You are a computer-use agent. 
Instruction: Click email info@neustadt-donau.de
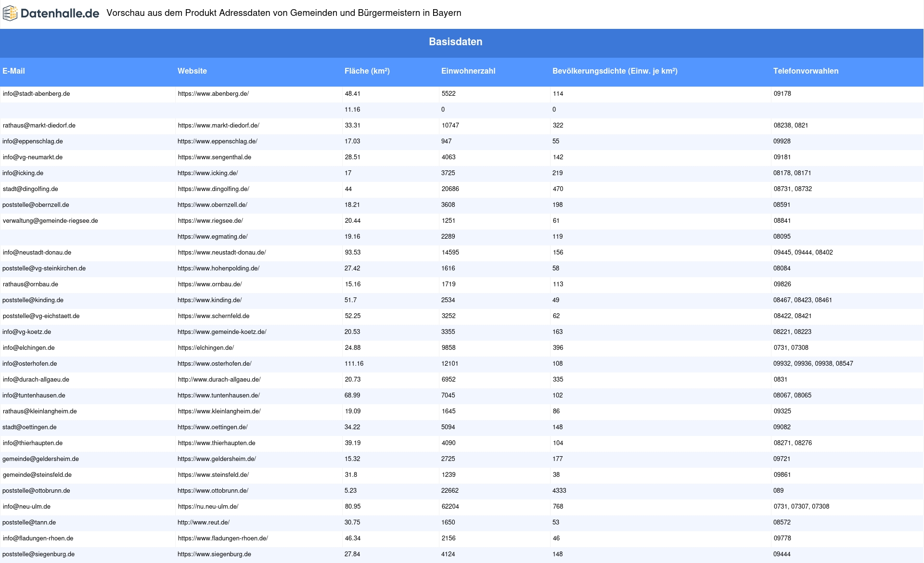[37, 253]
